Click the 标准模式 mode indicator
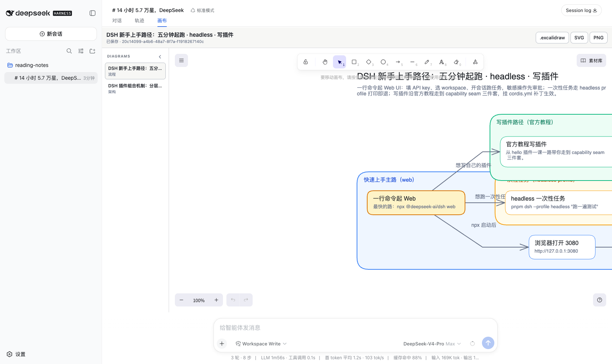This screenshot has width=612, height=364. [203, 11]
